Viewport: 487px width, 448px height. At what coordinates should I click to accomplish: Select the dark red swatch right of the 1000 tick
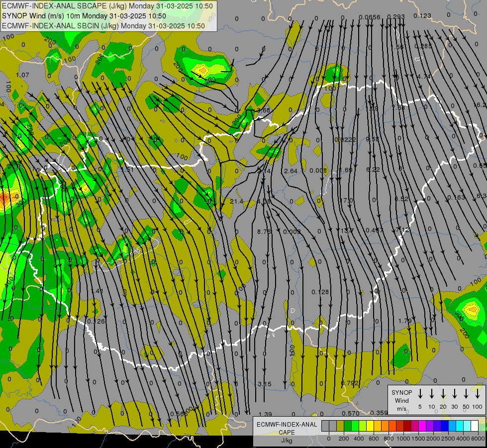[407, 426]
